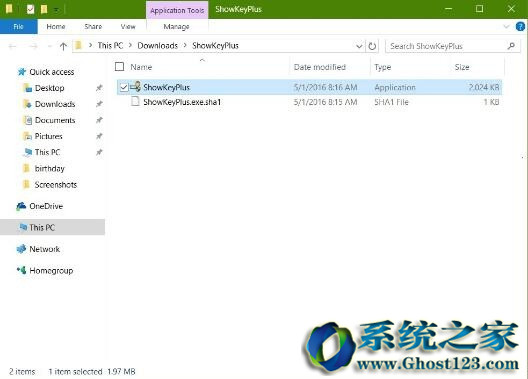This screenshot has width=528, height=379.
Task: Uncheck the ShowKeyPlus file checkbox
Action: coord(124,88)
